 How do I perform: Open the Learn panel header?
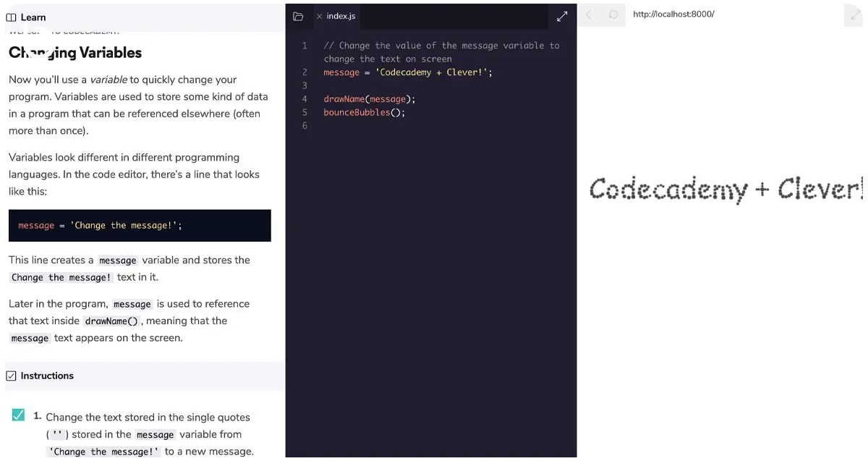click(143, 17)
